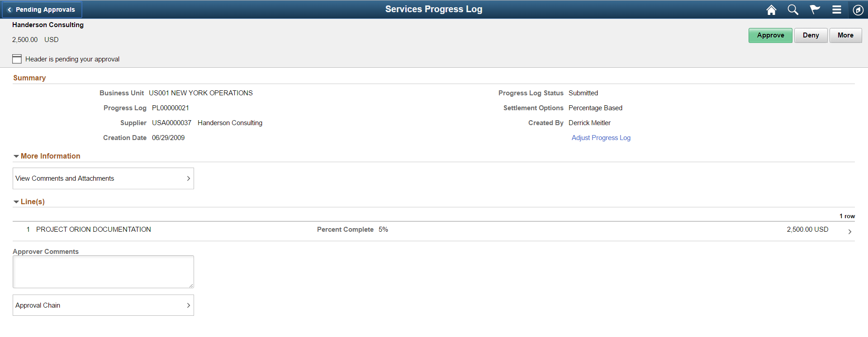Viewport: 868px width, 337px height.
Task: Open line details chevron for 2,500.00 USD
Action: 850,231
